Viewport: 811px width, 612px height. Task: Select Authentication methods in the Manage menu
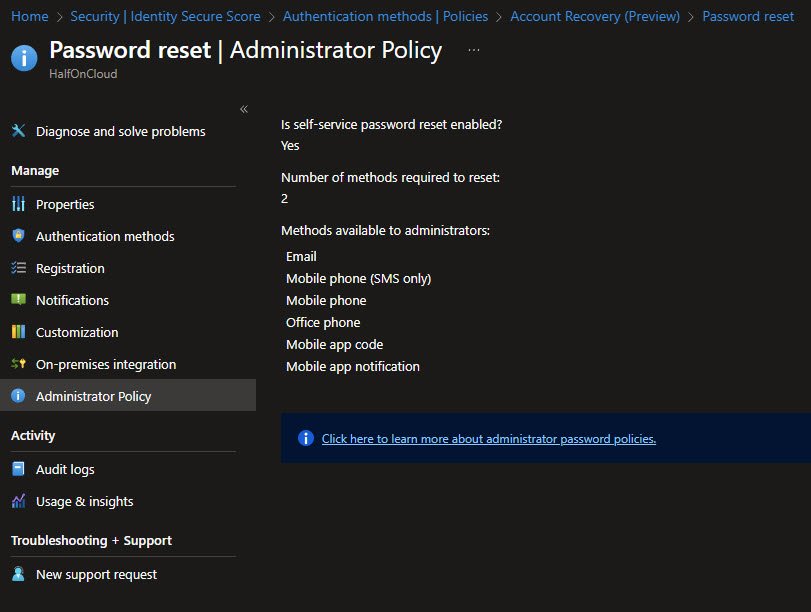(105, 236)
